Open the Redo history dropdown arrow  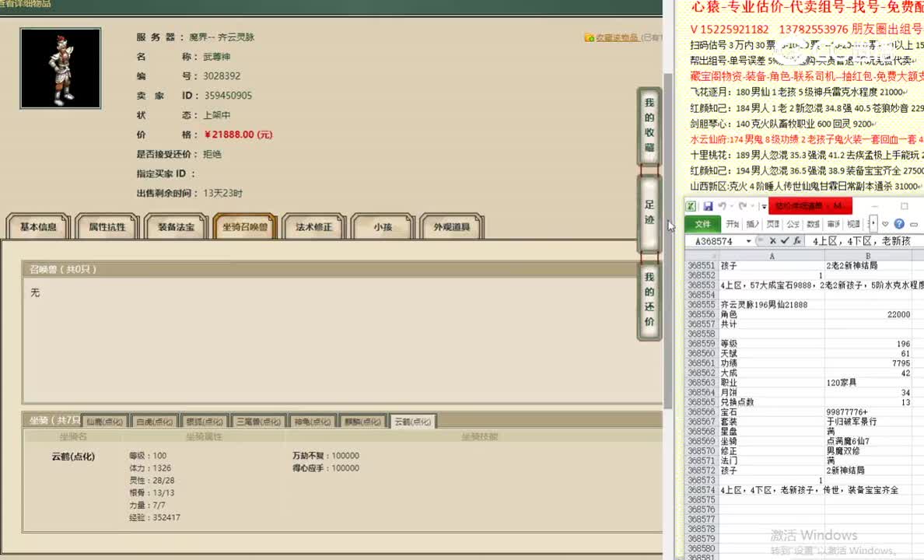752,206
